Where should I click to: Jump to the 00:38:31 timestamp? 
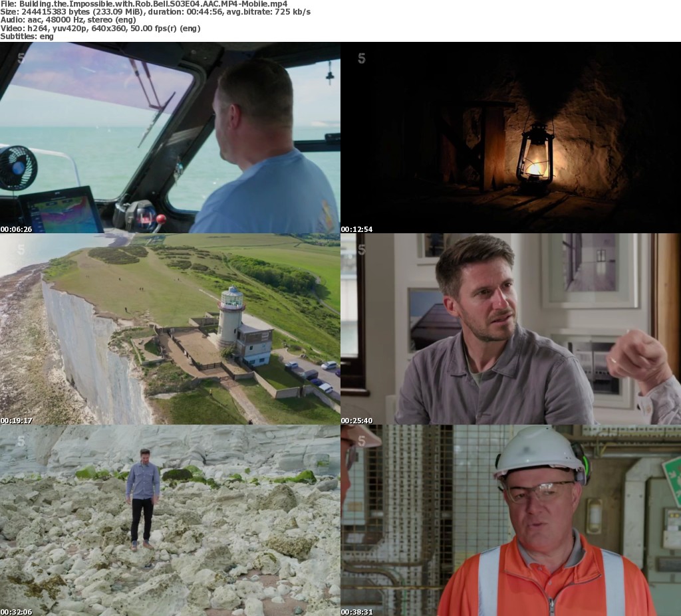coord(356,611)
